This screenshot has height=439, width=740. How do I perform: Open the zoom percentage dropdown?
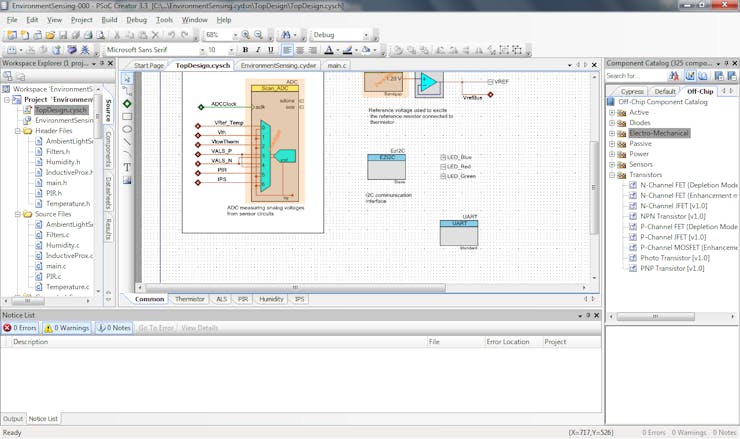coord(235,35)
